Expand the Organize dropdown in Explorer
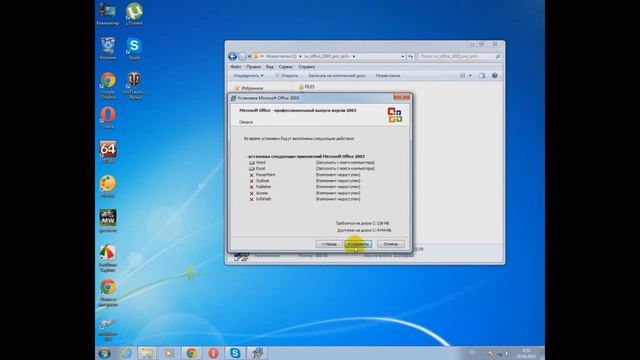Image resolution: width=640 pixels, height=360 pixels. point(248,76)
